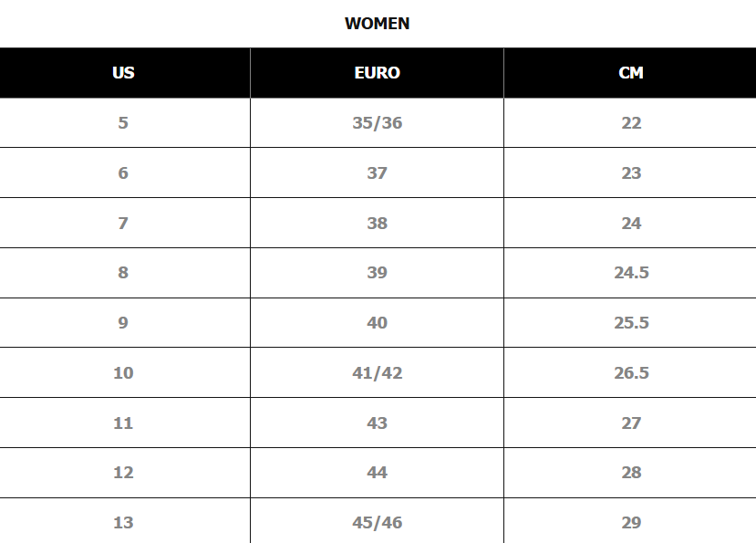Select the 28 CM cell

tap(630, 473)
